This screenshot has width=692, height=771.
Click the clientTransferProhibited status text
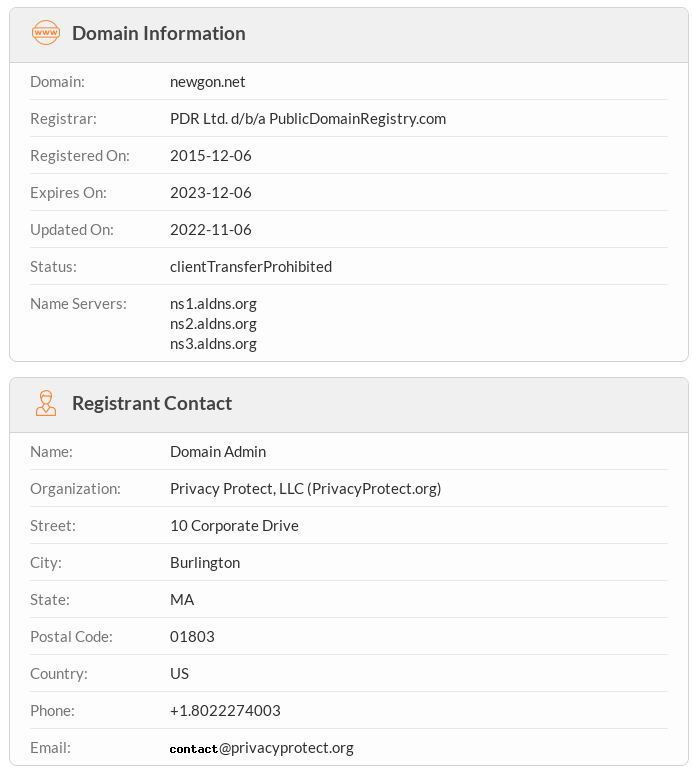pyautogui.click(x=250, y=267)
